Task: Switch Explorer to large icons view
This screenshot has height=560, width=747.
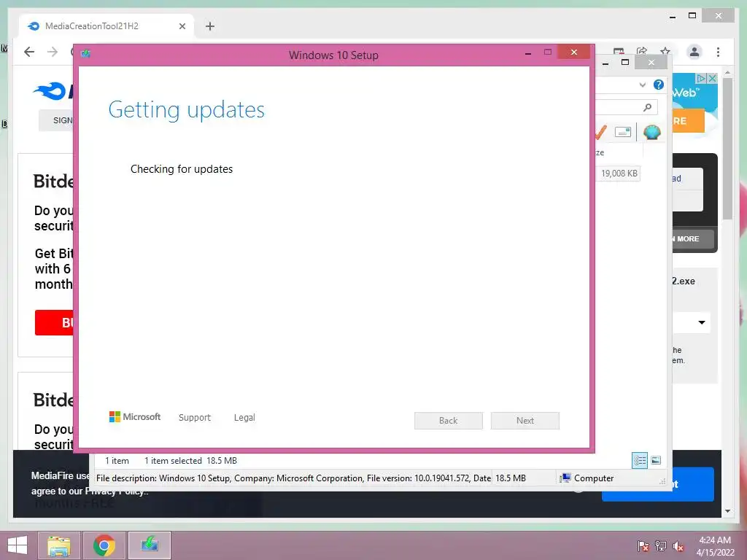Action: click(x=656, y=460)
